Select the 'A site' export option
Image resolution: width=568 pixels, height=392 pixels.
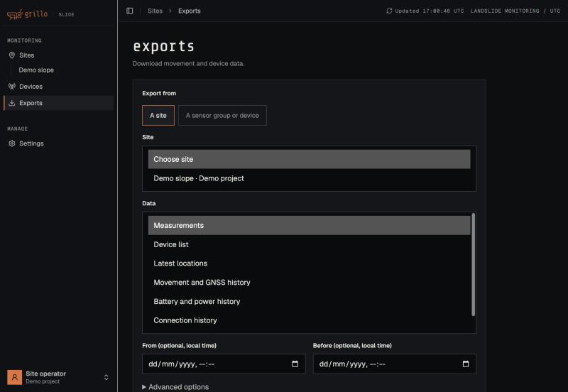point(158,115)
